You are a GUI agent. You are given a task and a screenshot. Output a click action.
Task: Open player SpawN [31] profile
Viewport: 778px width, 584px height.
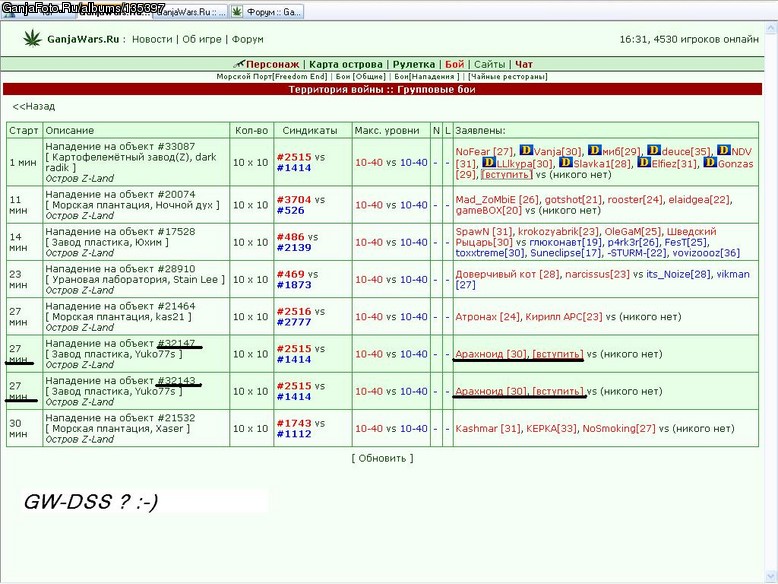click(x=484, y=232)
